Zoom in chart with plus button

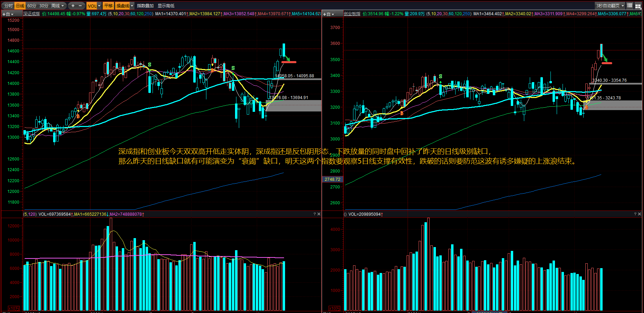click(73, 6)
